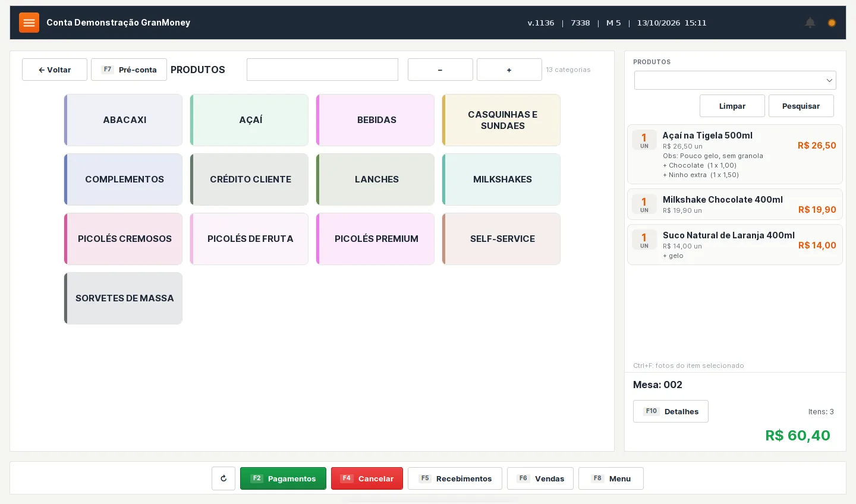Screen dimensions: 856x504
Task: Click the refresh icon button
Action: click(x=224, y=478)
